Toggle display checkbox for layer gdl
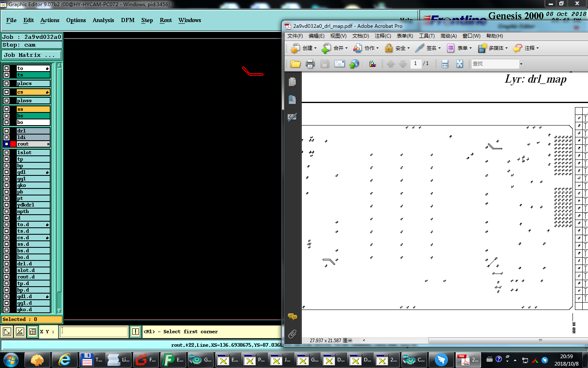 point(7,172)
